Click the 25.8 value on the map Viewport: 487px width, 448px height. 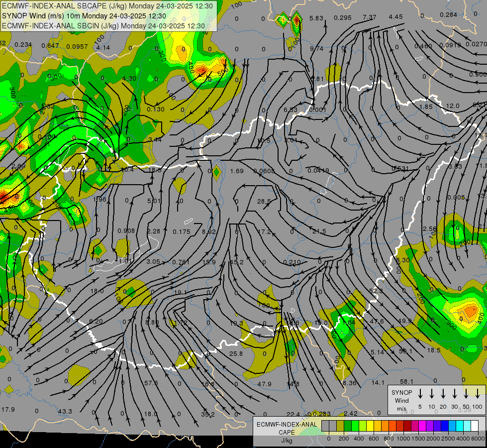(x=236, y=353)
